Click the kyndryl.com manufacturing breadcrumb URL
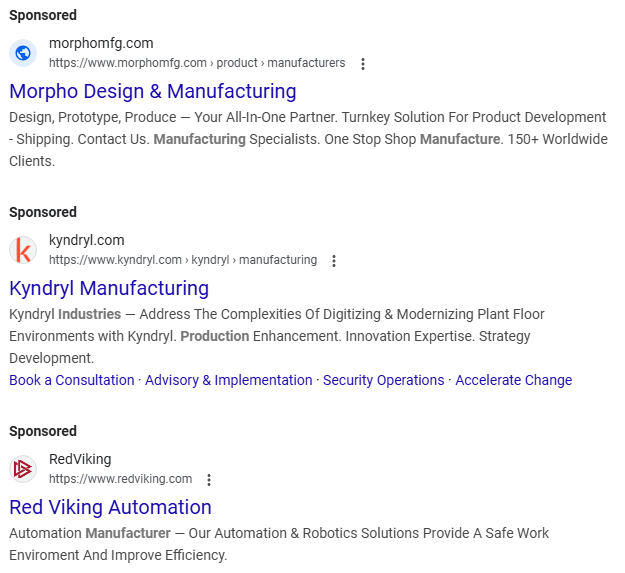The height and width of the screenshot is (573, 625). (183, 260)
